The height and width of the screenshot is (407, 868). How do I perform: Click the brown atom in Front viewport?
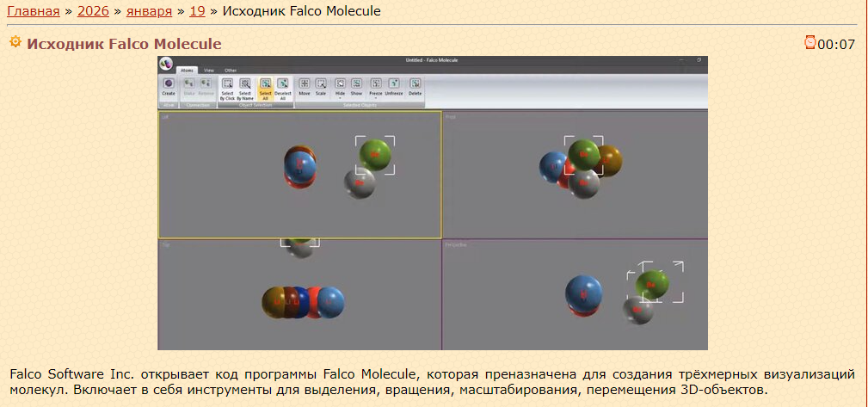[611, 161]
